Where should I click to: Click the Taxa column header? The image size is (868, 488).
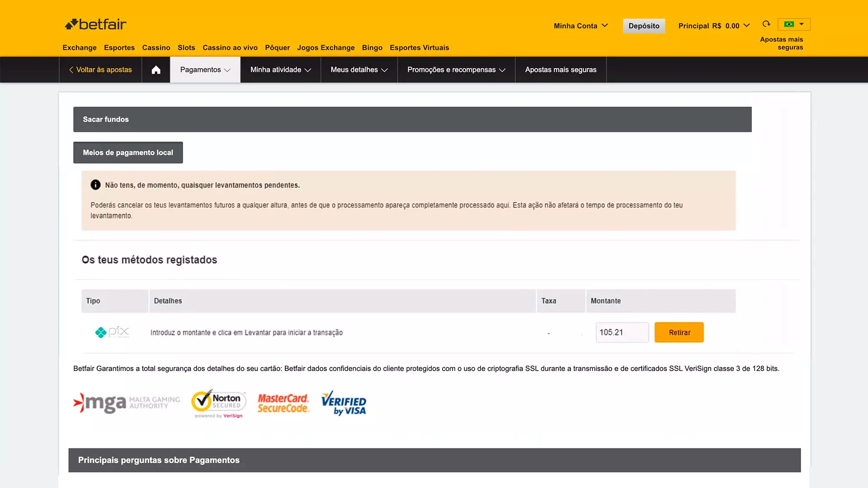tap(561, 301)
